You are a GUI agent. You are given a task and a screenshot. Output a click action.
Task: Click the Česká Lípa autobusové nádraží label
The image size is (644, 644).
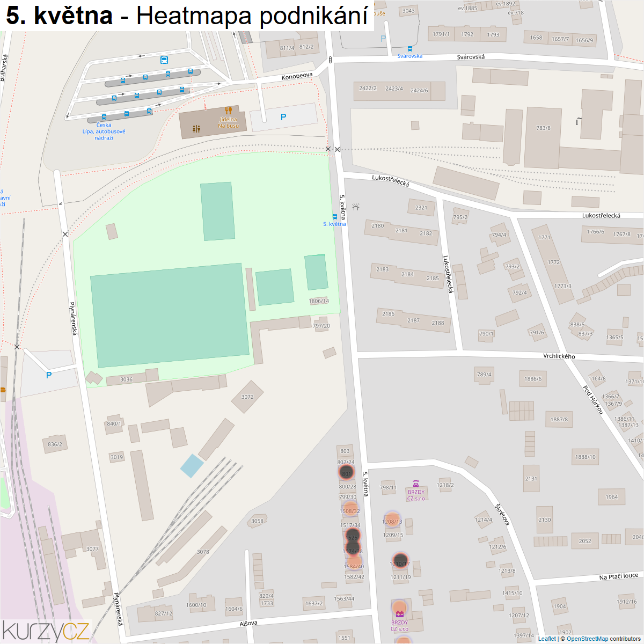click(x=104, y=131)
